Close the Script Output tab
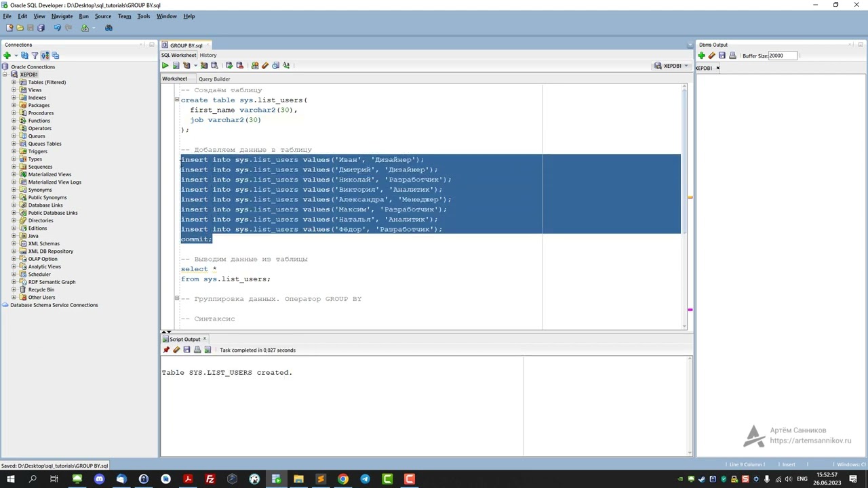The width and height of the screenshot is (868, 488). coord(204,339)
